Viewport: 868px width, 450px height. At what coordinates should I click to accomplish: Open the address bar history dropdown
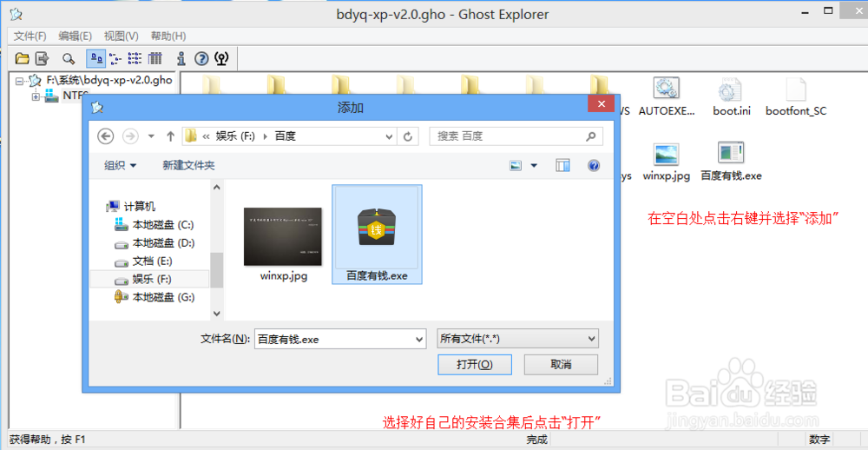(390, 136)
